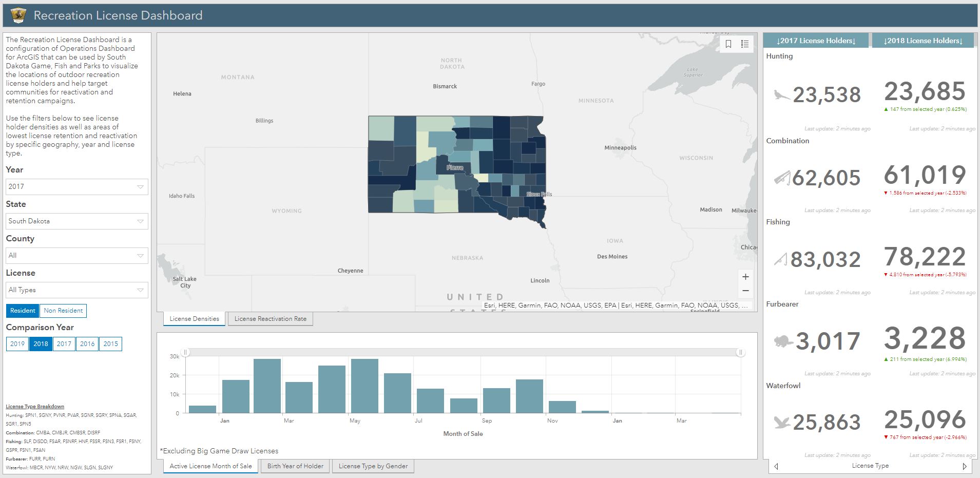Open the map bookmarks icon
This screenshot has width=980, height=478.
[728, 44]
